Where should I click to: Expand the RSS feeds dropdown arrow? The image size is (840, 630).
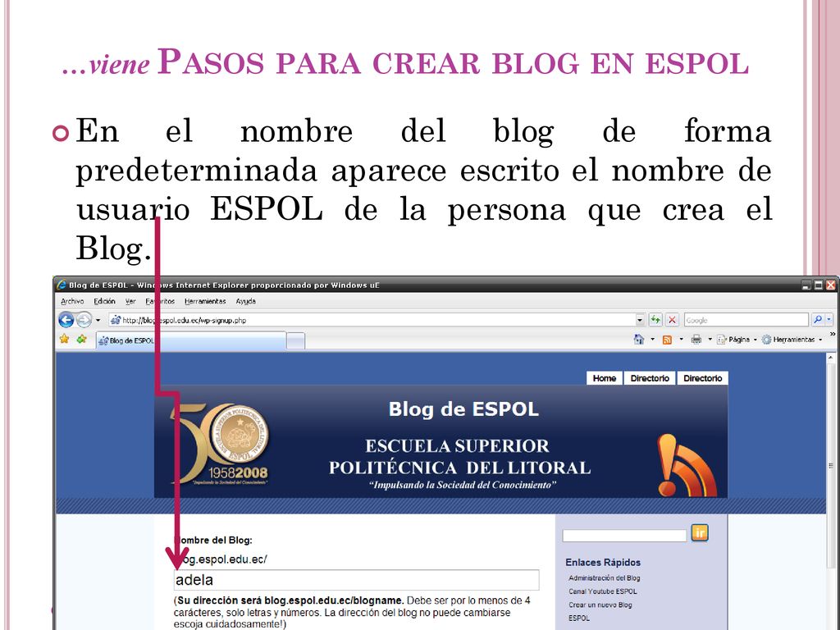(x=681, y=339)
